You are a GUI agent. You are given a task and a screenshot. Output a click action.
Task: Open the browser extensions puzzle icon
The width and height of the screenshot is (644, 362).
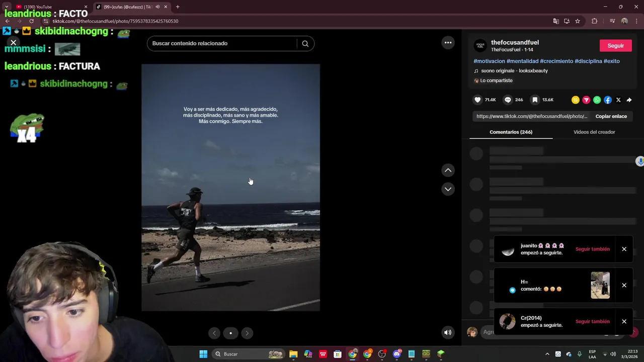point(594,21)
